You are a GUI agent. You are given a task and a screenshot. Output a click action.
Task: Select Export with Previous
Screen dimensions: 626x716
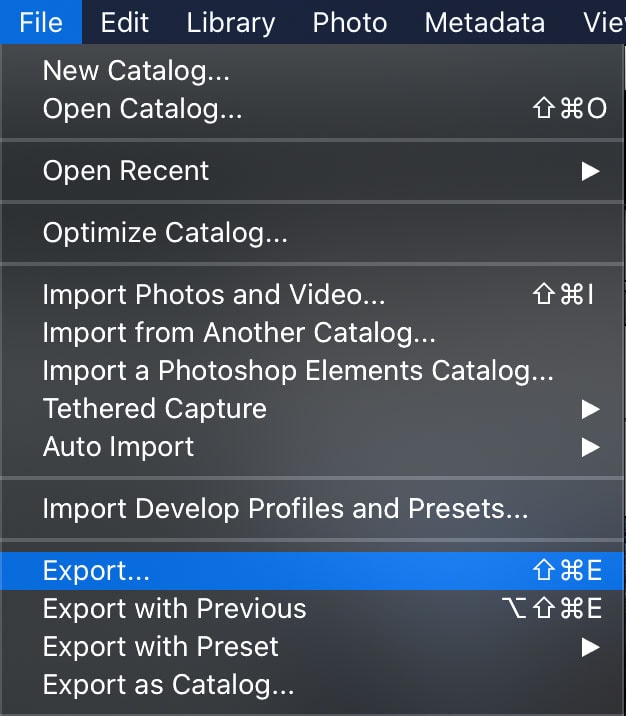pyautogui.click(x=313, y=609)
